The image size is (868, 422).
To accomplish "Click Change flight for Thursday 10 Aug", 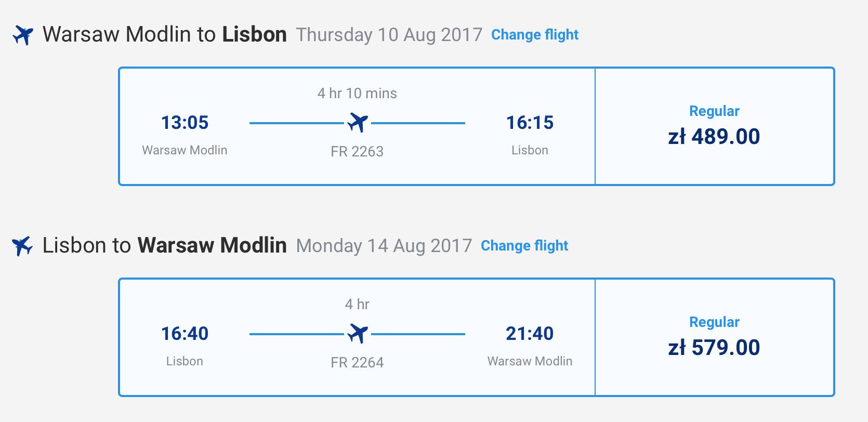I will 535,35.
